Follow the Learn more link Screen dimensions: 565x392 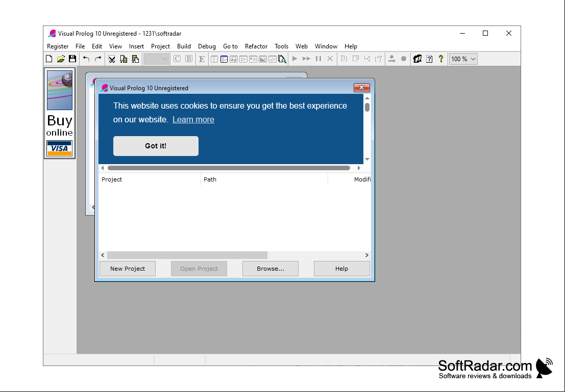click(193, 119)
